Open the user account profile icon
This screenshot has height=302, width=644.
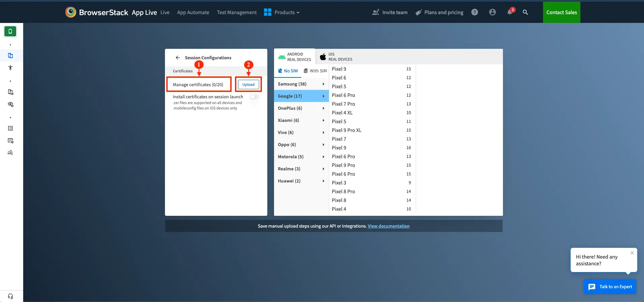492,12
